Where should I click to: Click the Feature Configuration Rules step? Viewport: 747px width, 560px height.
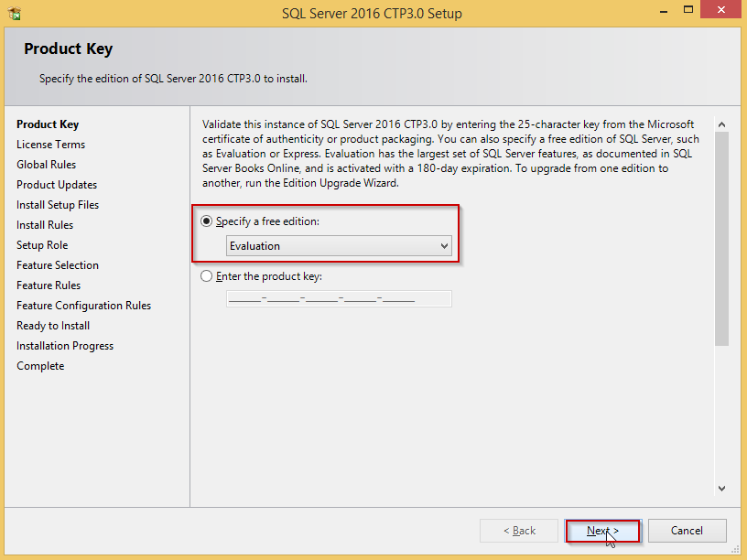coord(84,306)
